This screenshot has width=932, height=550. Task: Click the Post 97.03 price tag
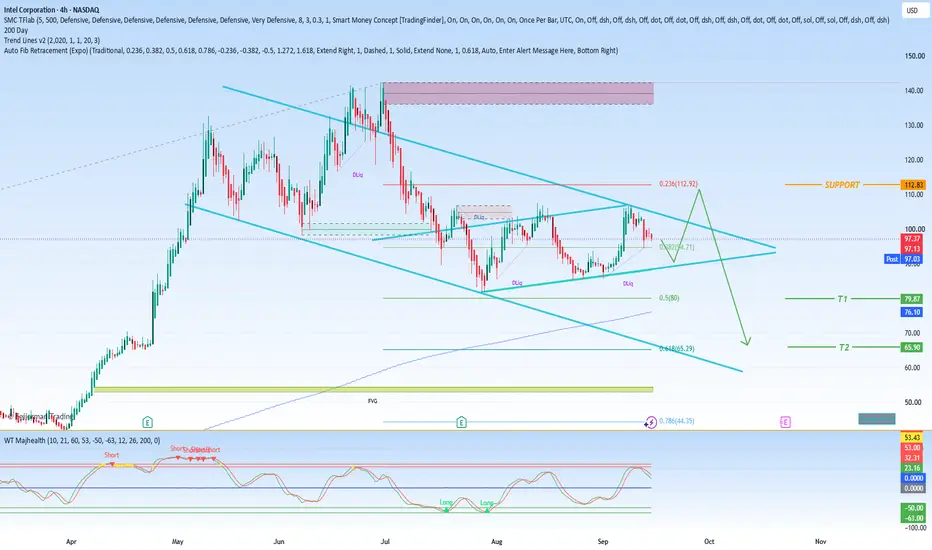(x=903, y=259)
